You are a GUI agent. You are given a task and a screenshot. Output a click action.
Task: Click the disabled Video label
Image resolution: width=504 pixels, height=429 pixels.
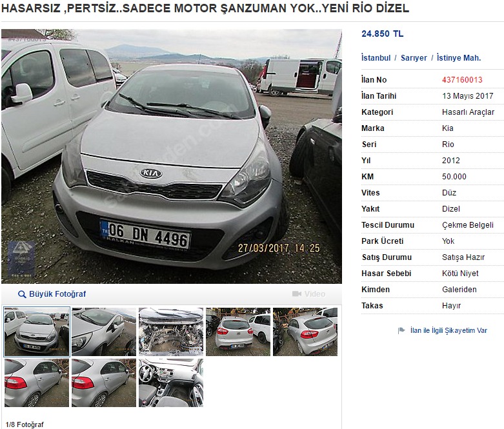point(315,294)
